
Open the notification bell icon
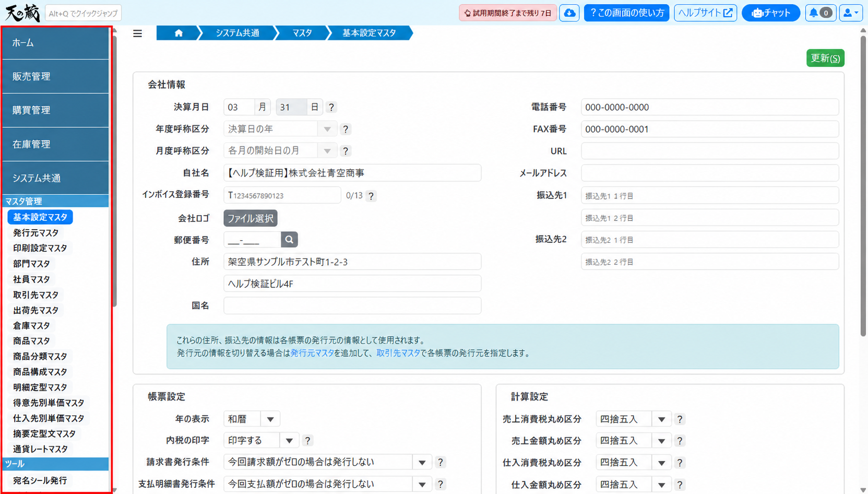(x=821, y=13)
